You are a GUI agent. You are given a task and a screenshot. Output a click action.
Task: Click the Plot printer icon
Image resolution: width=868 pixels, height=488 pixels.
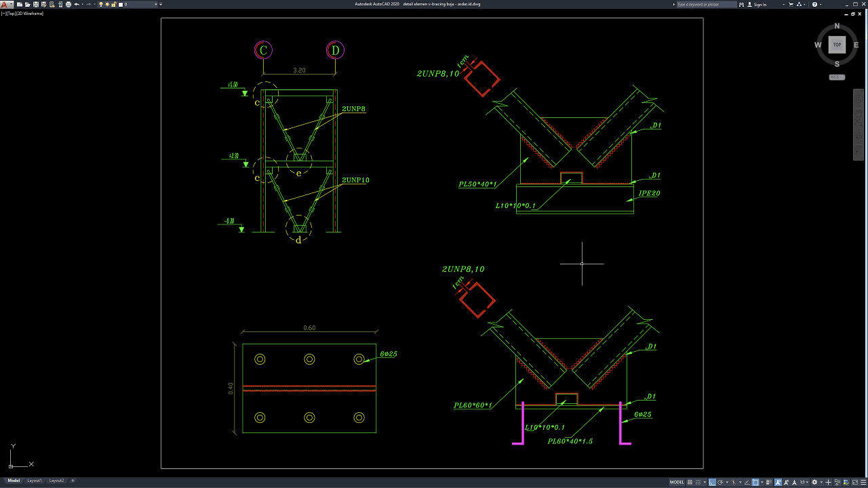[x=68, y=5]
